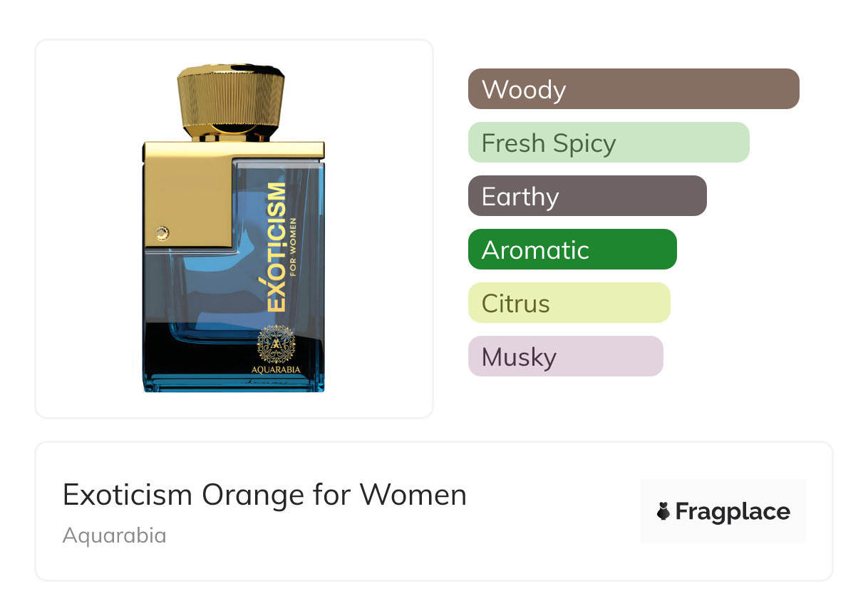Click the small gem on the gold plate
Image resolution: width=868 pixels, height=616 pixels.
click(x=162, y=231)
